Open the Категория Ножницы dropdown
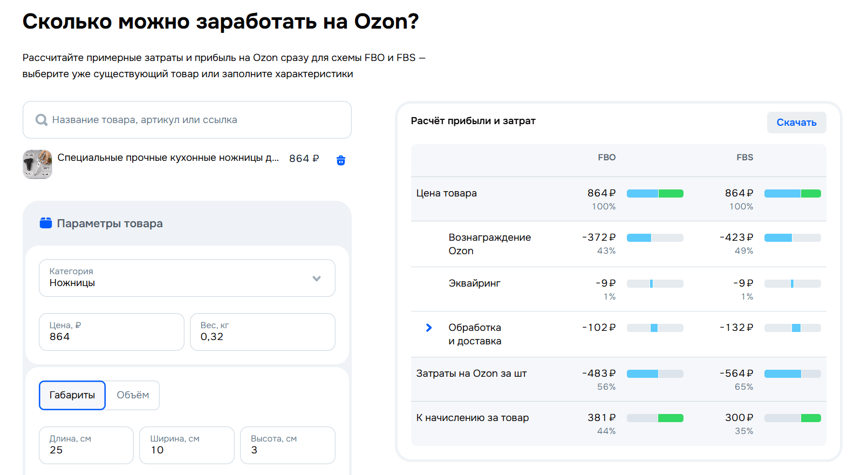Screen dimensions: 868x475 [x=187, y=278]
